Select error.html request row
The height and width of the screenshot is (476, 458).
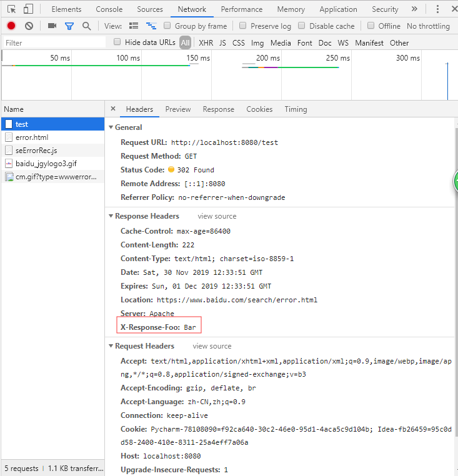[x=53, y=137]
